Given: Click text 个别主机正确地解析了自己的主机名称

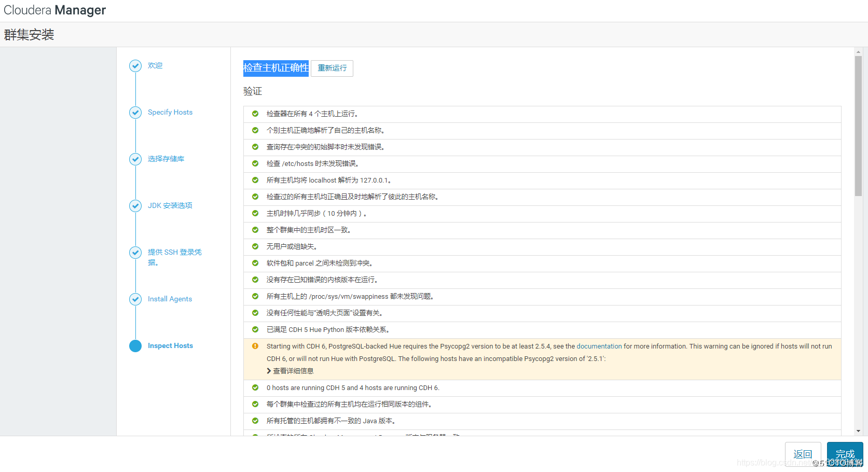Looking at the screenshot, I should click(326, 130).
